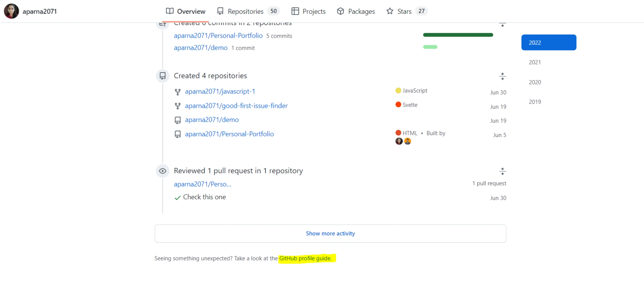Click second contributor avatar under Built by

pyautogui.click(x=407, y=141)
